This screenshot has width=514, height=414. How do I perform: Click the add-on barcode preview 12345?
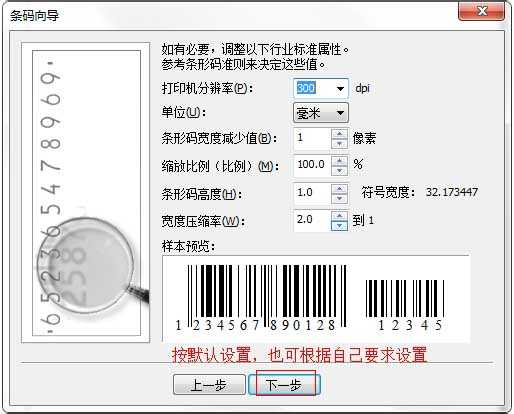[405, 305]
